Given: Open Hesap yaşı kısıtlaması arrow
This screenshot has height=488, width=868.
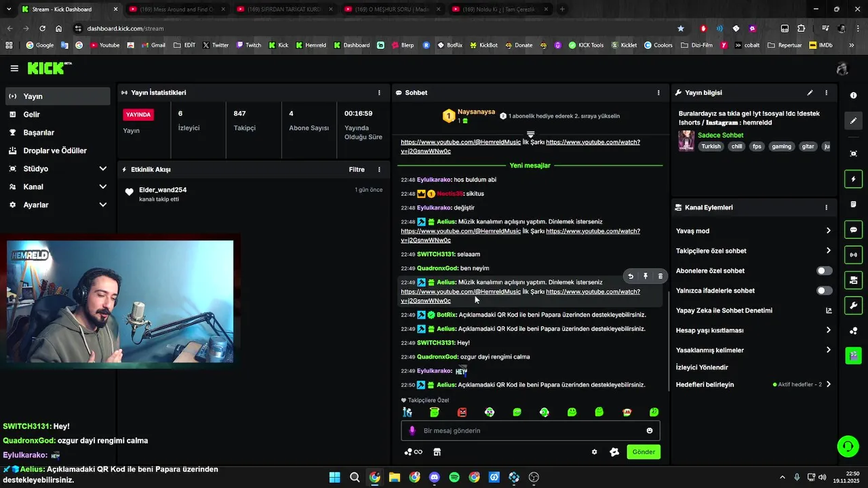Looking at the screenshot, I should pyautogui.click(x=828, y=330).
